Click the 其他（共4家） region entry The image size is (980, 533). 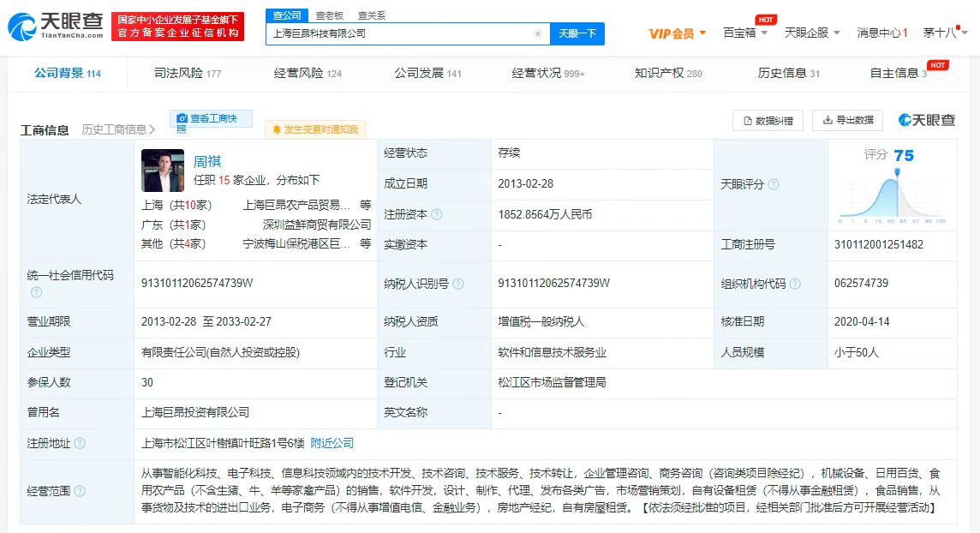pyautogui.click(x=174, y=243)
